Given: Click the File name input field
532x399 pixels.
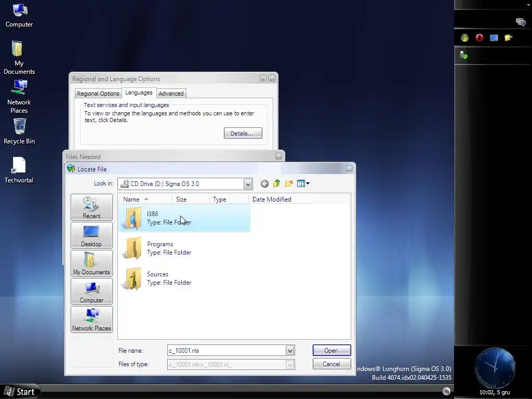Looking at the screenshot, I should pyautogui.click(x=227, y=351).
